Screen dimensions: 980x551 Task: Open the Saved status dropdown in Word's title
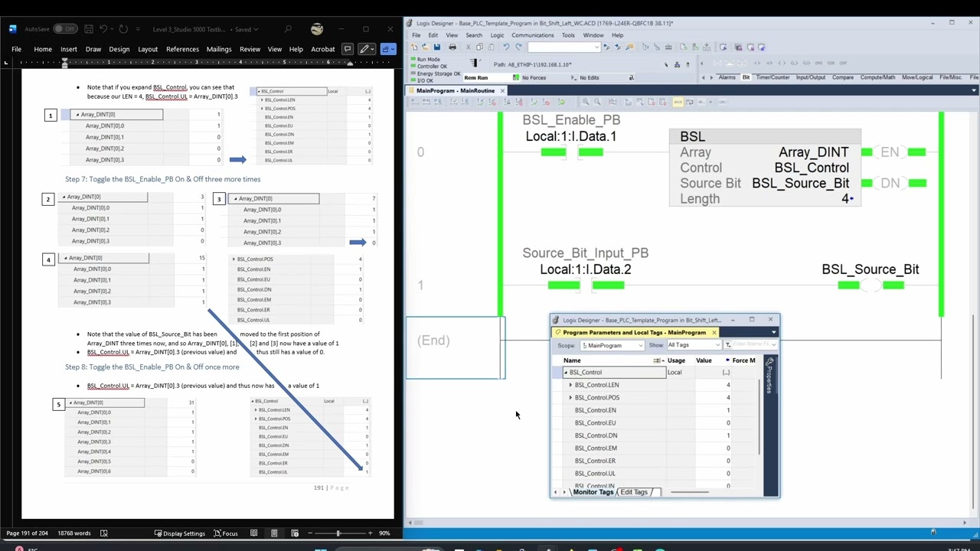[247, 29]
